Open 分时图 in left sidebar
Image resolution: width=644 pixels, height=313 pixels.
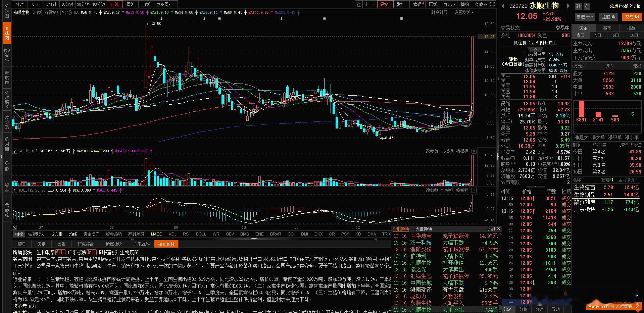(x=7, y=11)
